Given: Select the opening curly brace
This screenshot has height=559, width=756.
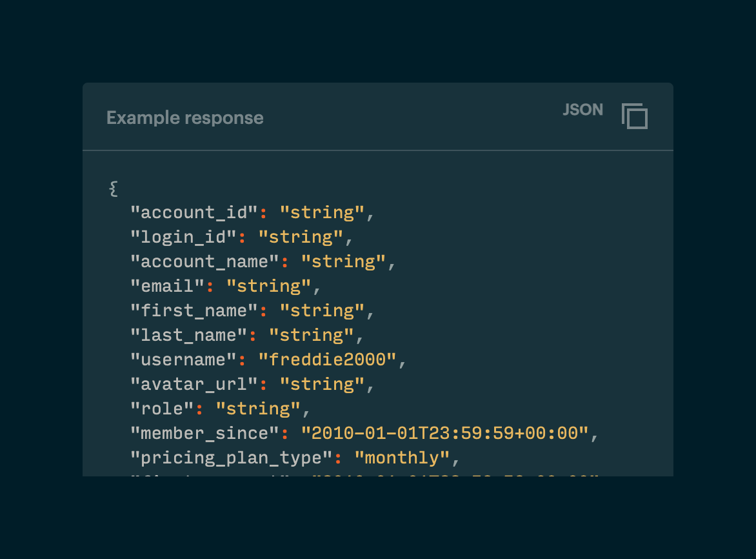Looking at the screenshot, I should click(x=112, y=188).
